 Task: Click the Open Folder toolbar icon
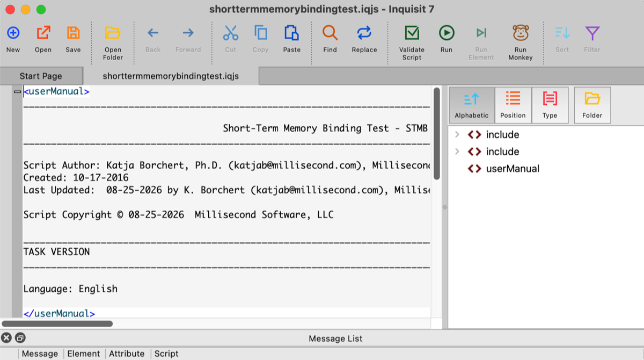coord(113,33)
